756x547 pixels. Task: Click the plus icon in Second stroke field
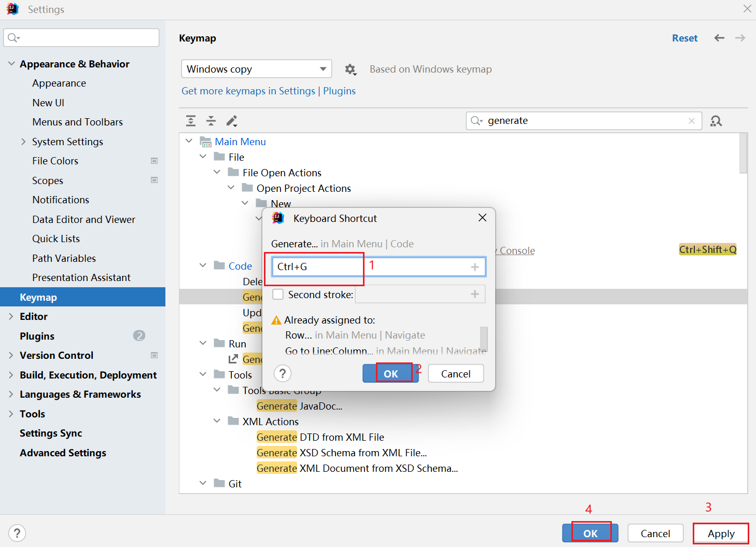(474, 294)
